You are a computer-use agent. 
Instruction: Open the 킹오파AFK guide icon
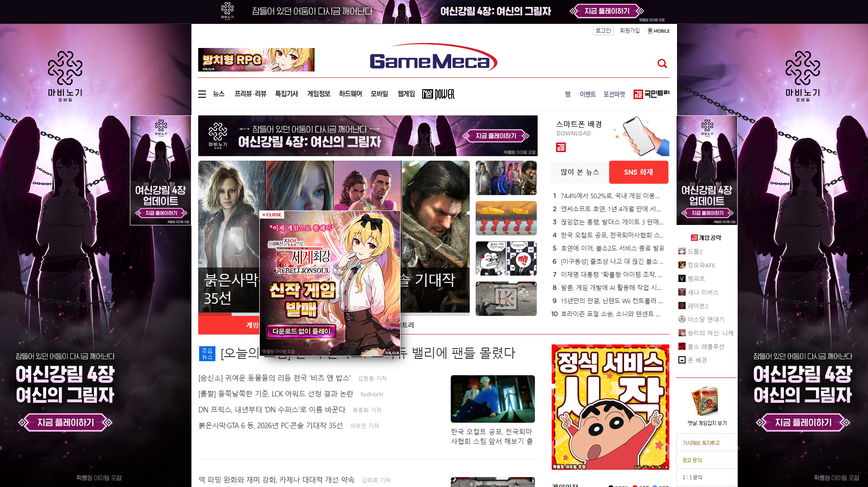(x=682, y=265)
